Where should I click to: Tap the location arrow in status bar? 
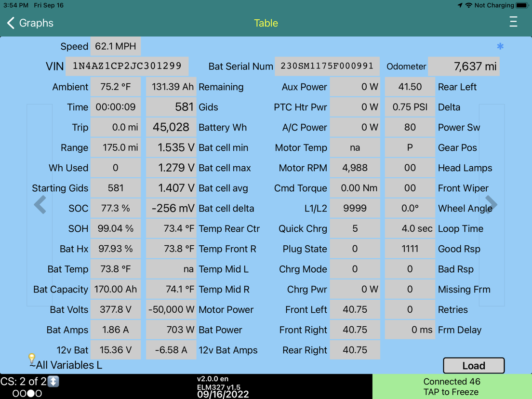(460, 5)
